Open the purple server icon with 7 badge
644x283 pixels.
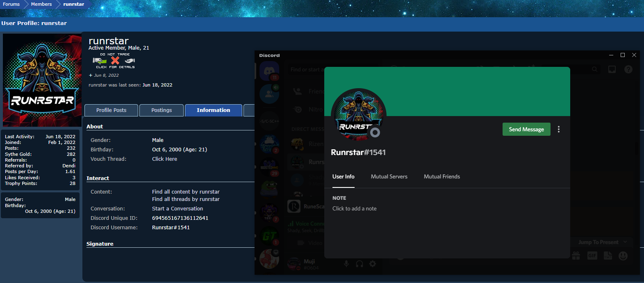(x=269, y=212)
